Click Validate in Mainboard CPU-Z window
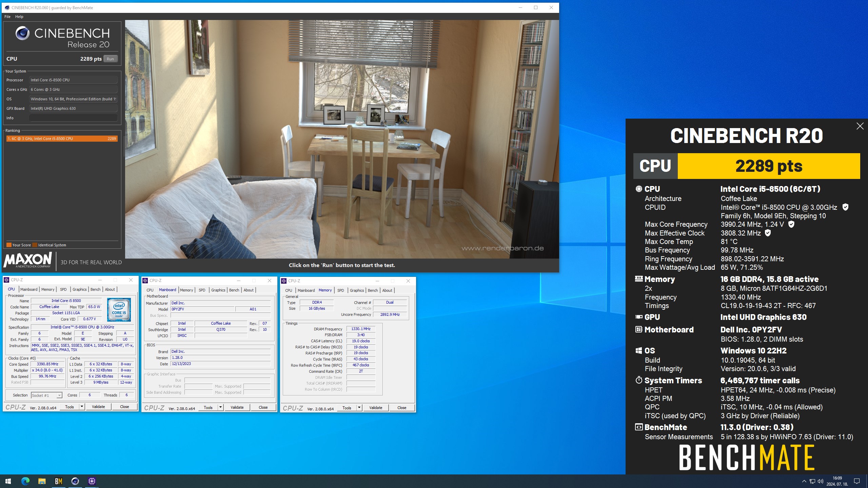The height and width of the screenshot is (488, 868). 237,408
